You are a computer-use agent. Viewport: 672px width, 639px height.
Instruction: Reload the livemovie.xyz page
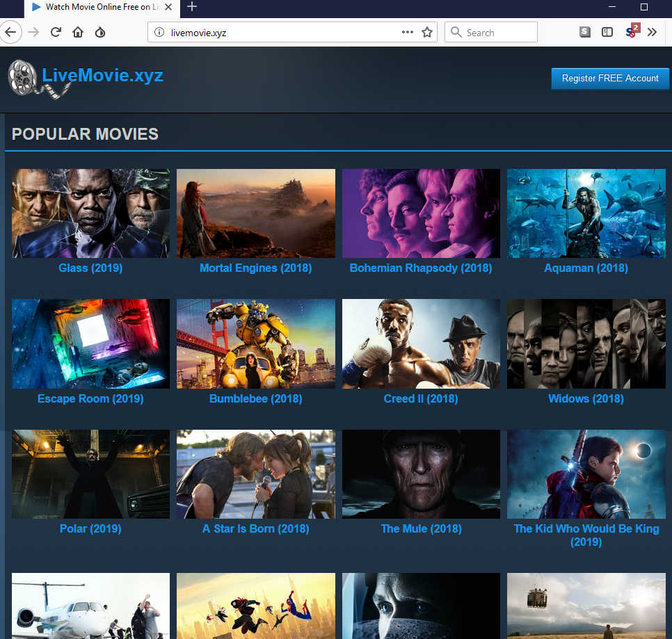pyautogui.click(x=56, y=32)
